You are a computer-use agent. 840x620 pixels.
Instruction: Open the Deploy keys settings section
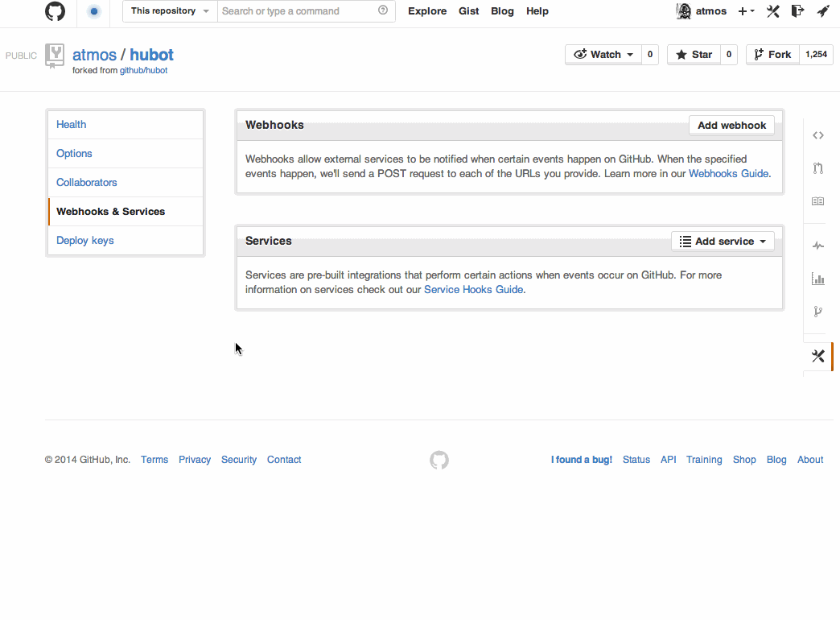[x=84, y=240]
